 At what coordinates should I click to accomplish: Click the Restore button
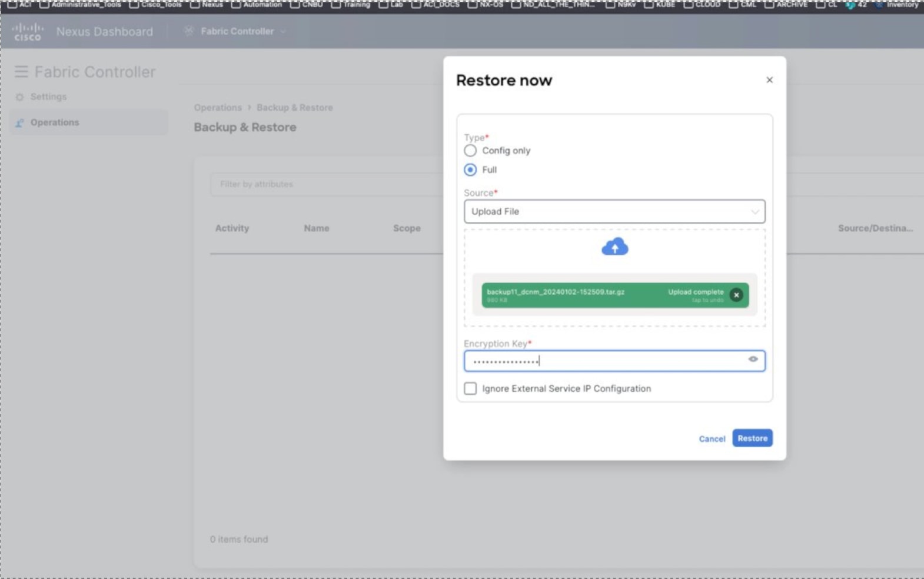(x=752, y=438)
